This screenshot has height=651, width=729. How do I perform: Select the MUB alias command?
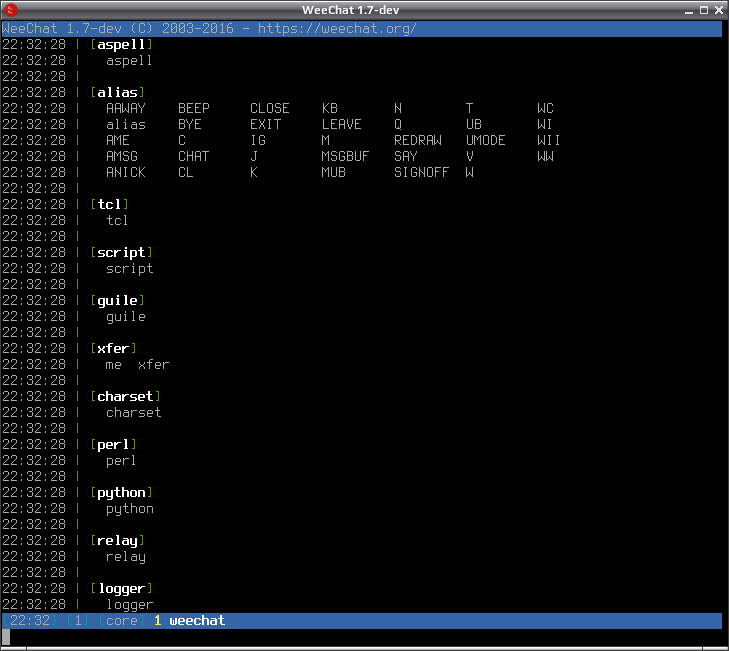334,173
